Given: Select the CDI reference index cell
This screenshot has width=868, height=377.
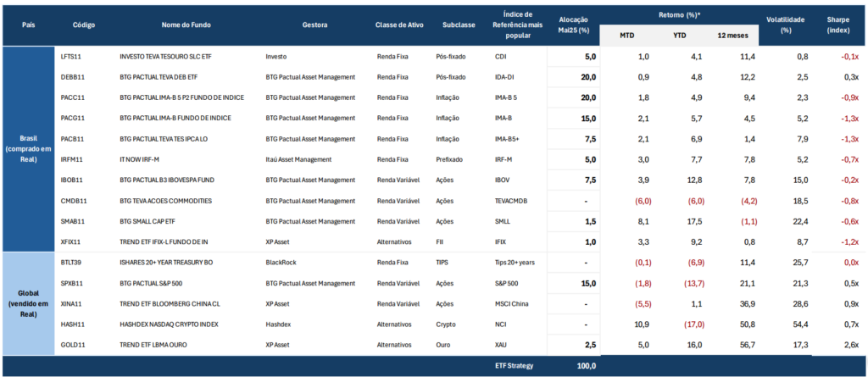Looking at the screenshot, I should tap(500, 57).
